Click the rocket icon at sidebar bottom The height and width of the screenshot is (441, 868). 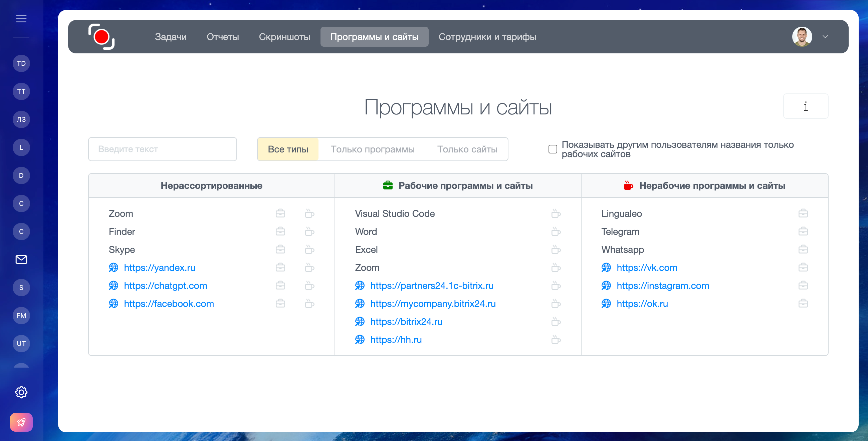tap(21, 422)
